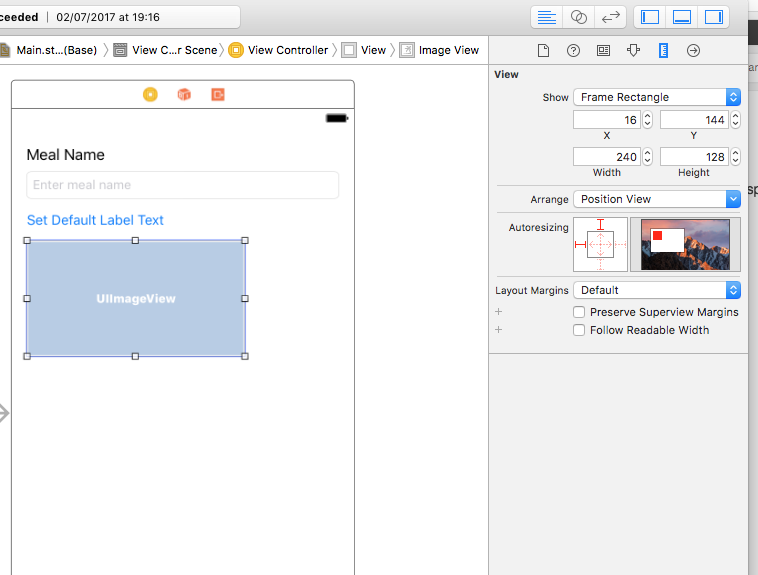Screen dimensions: 758x575
Task: Select the UIImageView on canvas
Action: click(x=136, y=298)
